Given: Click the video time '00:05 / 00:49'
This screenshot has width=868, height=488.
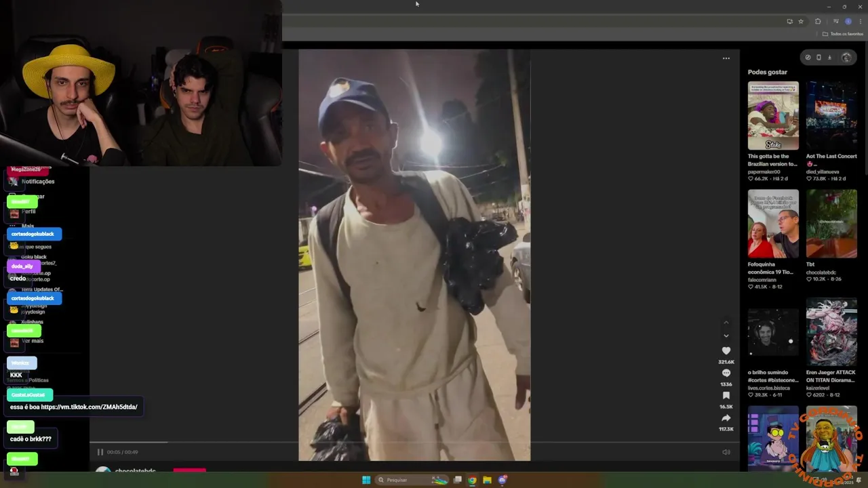Looking at the screenshot, I should [x=122, y=452].
